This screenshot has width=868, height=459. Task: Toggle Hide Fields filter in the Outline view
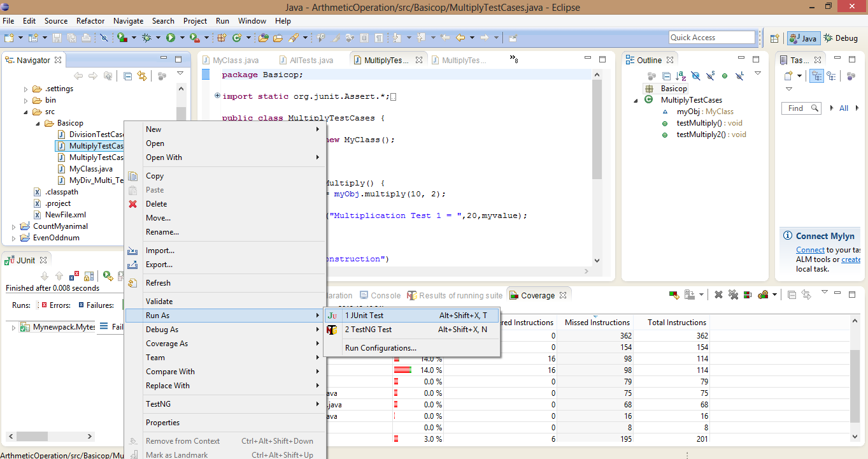[695, 75]
